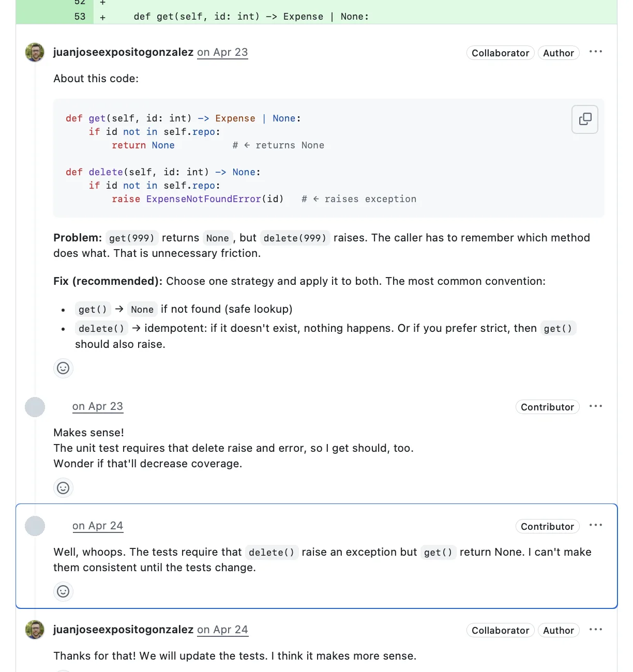Click the 'Problem:' bold text
Screen dimensions: 633x672
click(x=78, y=238)
